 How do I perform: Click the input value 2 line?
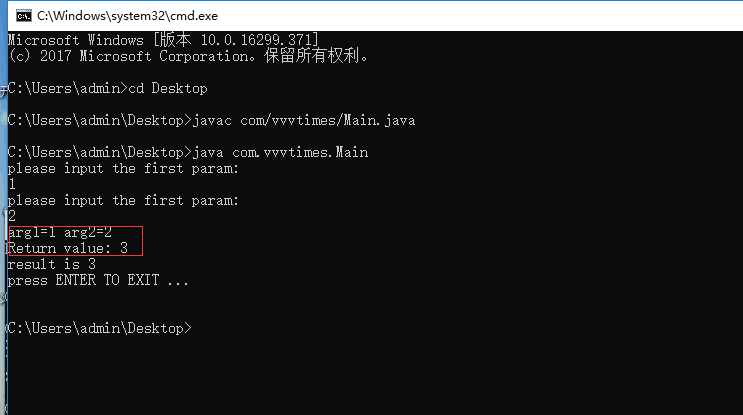(12, 216)
